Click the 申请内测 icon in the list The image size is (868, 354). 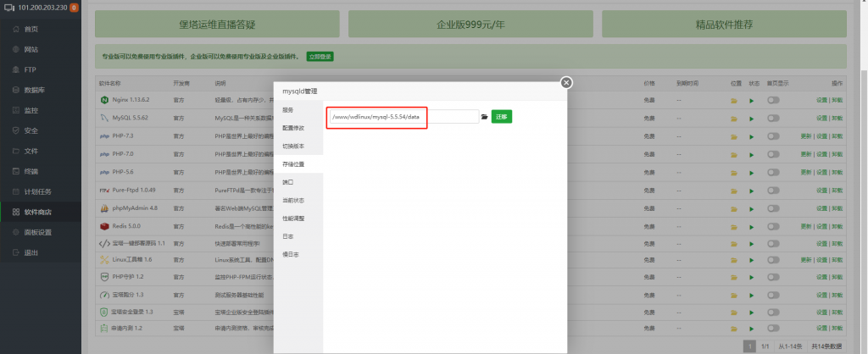[x=103, y=329]
